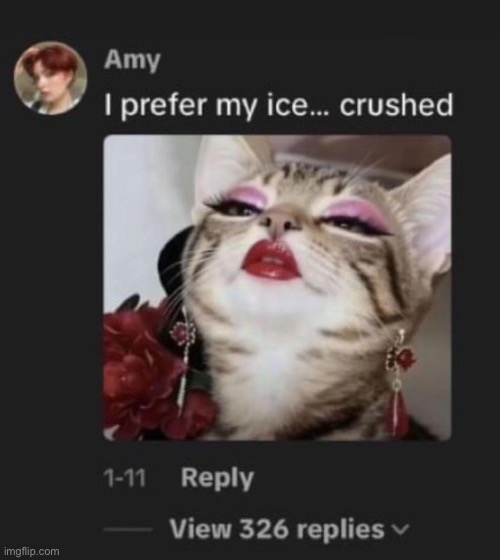The width and height of the screenshot is (500, 560).
Task: Open the cat photo attached to the comment
Action: click(277, 288)
